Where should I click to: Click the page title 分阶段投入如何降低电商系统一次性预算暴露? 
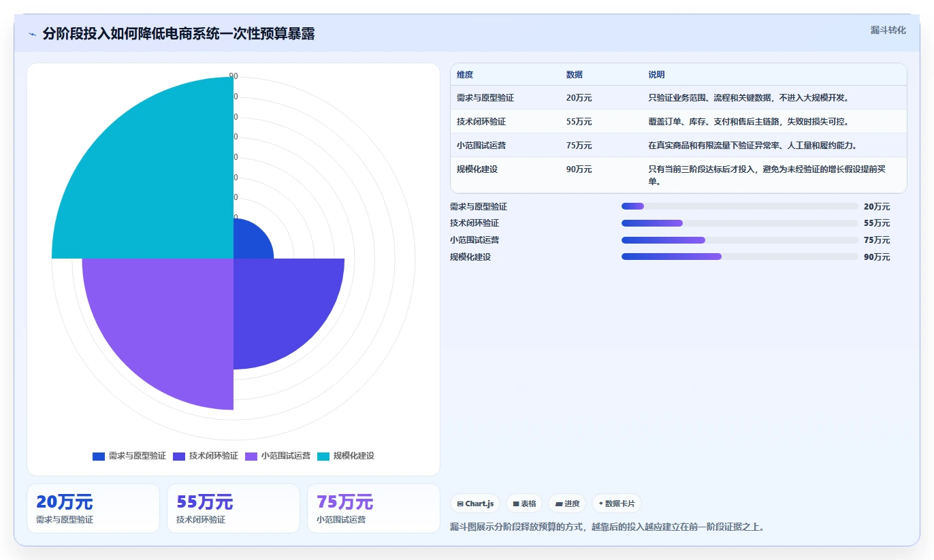click(x=178, y=34)
